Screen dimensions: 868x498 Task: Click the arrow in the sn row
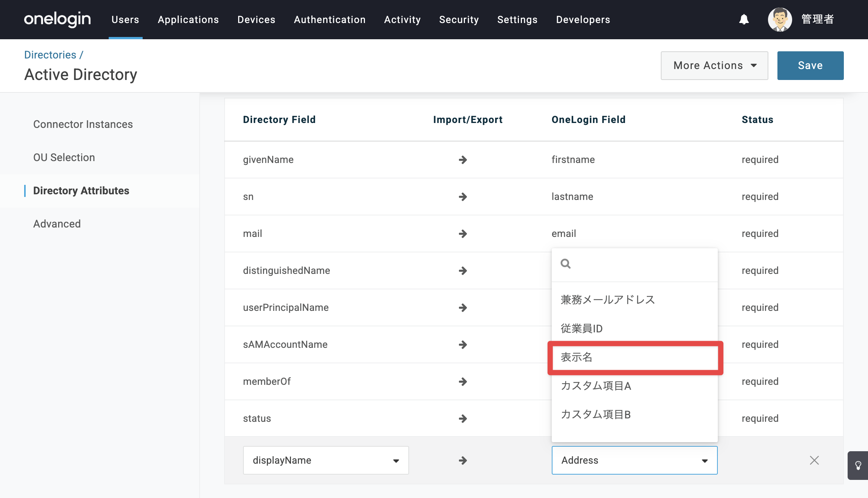click(463, 197)
